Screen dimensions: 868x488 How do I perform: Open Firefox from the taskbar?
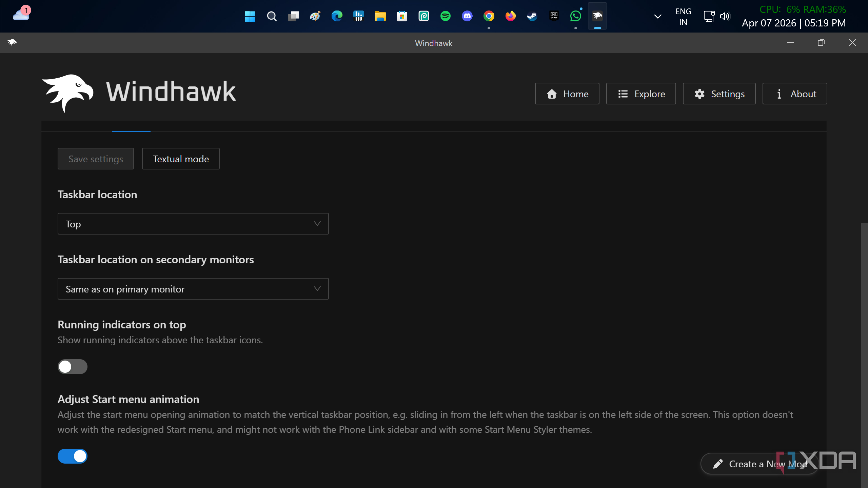click(x=510, y=16)
